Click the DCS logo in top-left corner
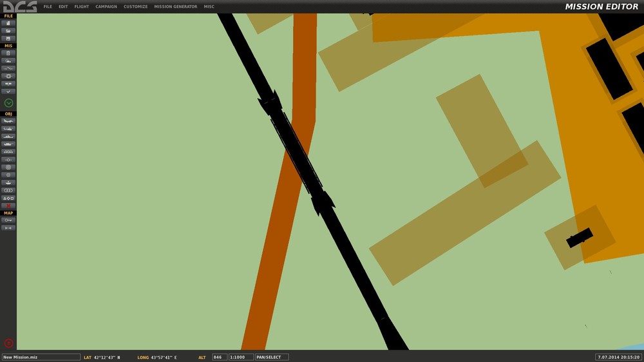The image size is (644, 362). (x=20, y=6)
